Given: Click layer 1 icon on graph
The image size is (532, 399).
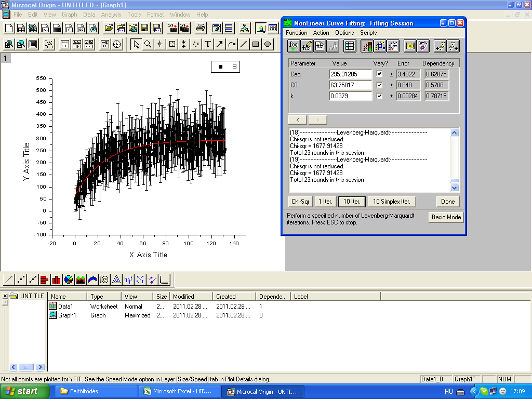Looking at the screenshot, I should point(5,58).
